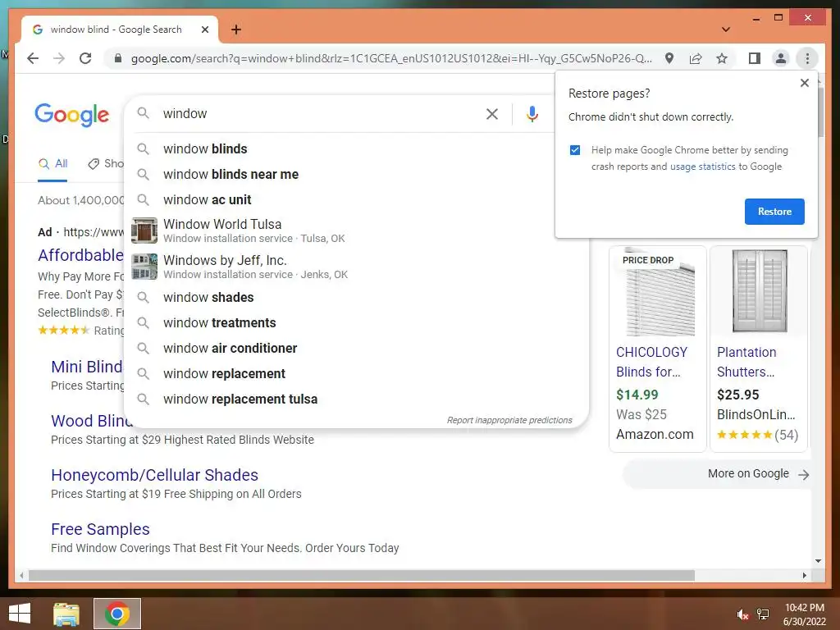
Task: Click Plantation Shutters product image
Action: pyautogui.click(x=759, y=292)
